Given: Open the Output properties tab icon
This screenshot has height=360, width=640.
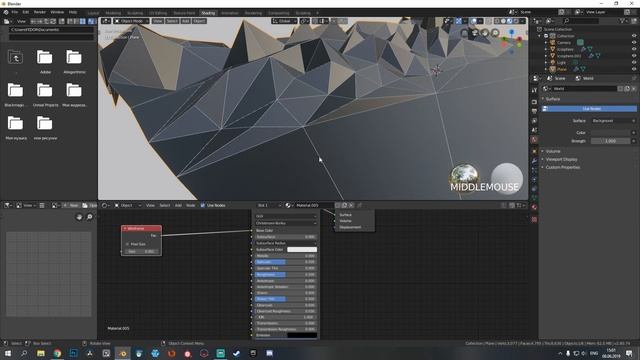Looking at the screenshot, I should coord(534,111).
